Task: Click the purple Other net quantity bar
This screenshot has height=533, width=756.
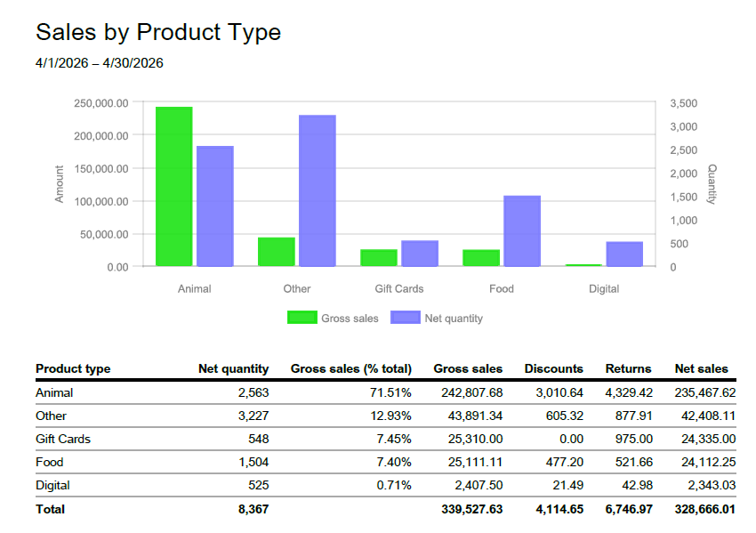Action: click(x=318, y=190)
